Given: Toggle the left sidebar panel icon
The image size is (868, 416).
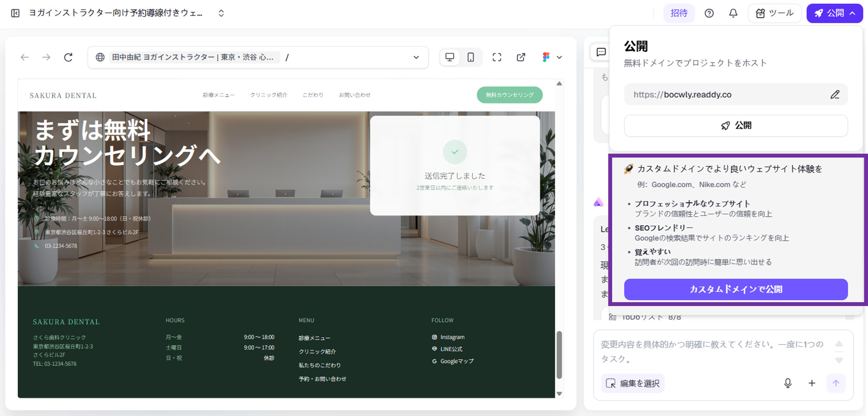Looking at the screenshot, I should click(15, 13).
